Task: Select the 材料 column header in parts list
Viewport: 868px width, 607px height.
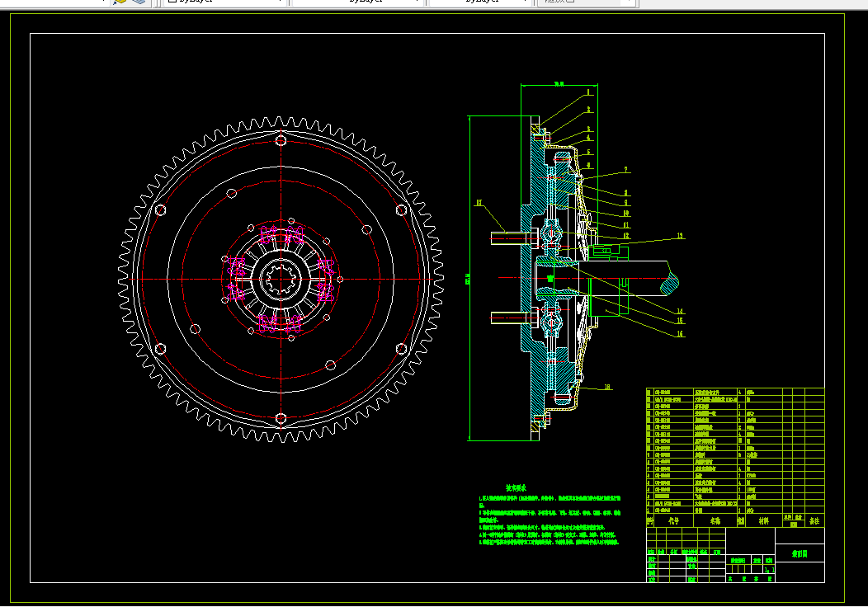Action: [x=763, y=520]
